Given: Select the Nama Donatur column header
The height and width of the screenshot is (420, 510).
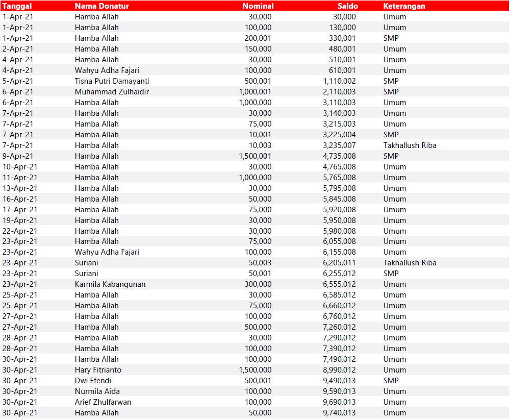Looking at the screenshot, I should (101, 6).
